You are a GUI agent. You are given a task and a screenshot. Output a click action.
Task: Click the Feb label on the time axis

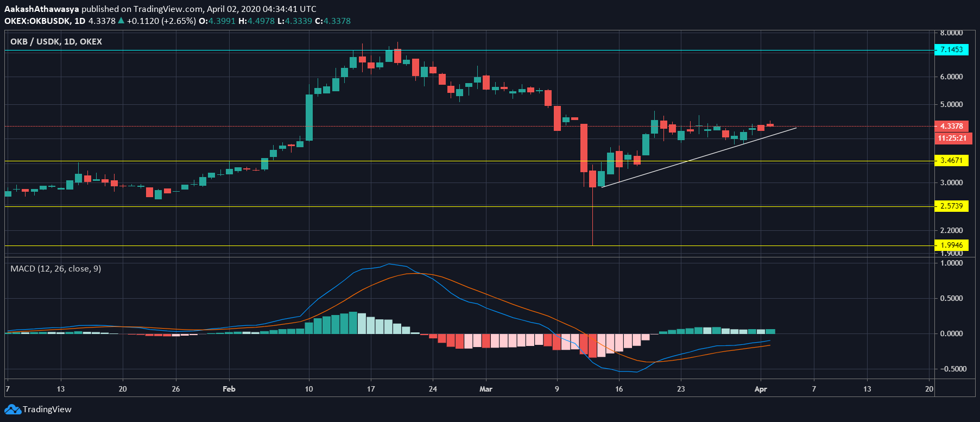tap(229, 389)
